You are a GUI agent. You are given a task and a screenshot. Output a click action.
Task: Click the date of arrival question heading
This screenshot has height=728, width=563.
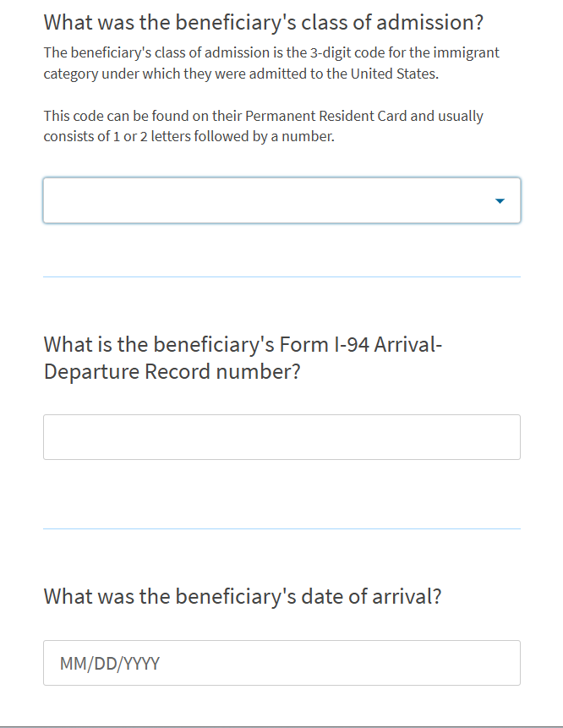tap(243, 596)
